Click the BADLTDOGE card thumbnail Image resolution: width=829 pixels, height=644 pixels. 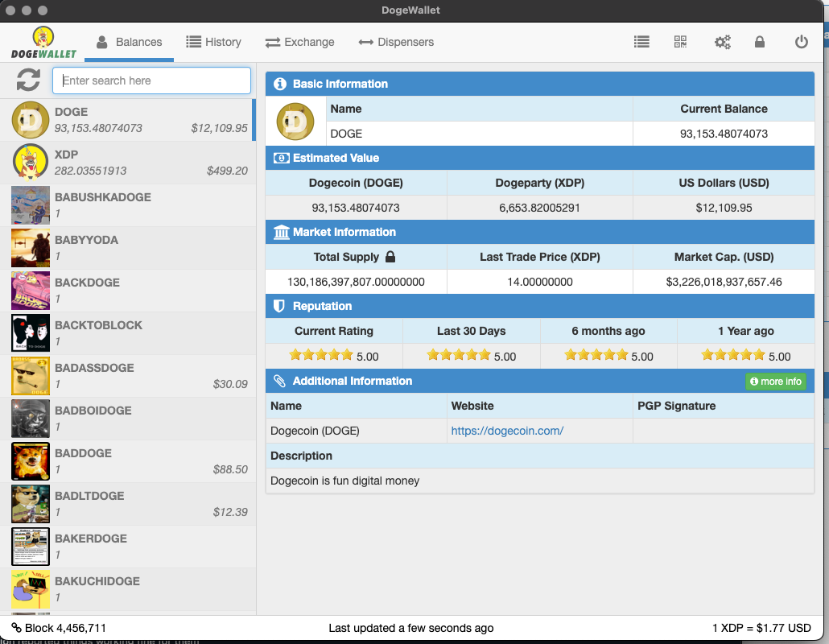point(31,504)
